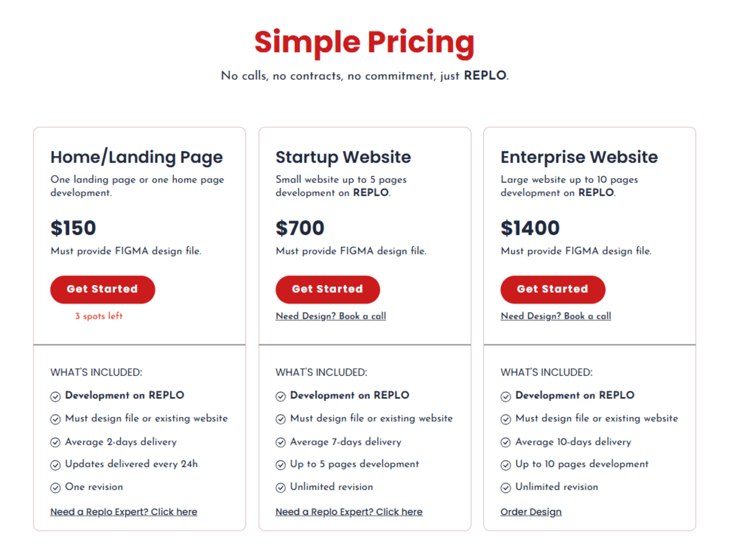Image resolution: width=733 pixels, height=560 pixels.
Task: Click check icon beside Enterprise Unlimited revision
Action: [x=505, y=488]
